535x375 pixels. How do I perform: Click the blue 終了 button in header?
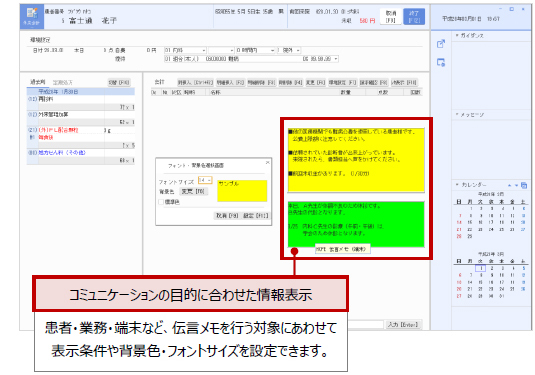[x=414, y=16]
